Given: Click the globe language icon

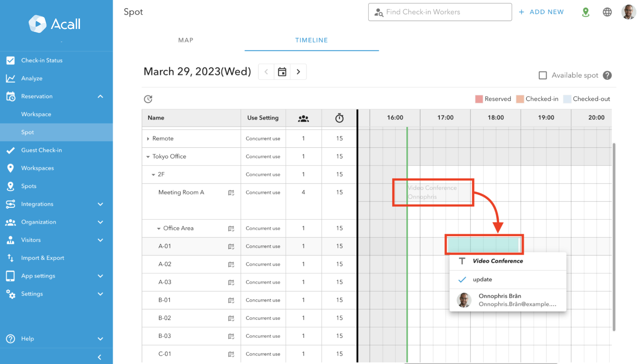Looking at the screenshot, I should tap(607, 12).
